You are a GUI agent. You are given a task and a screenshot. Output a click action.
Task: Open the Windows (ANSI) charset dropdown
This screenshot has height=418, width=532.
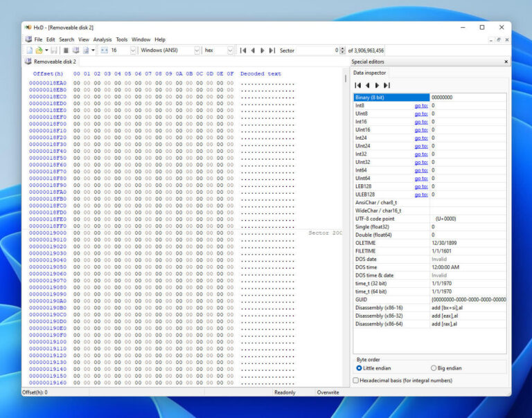(x=197, y=51)
